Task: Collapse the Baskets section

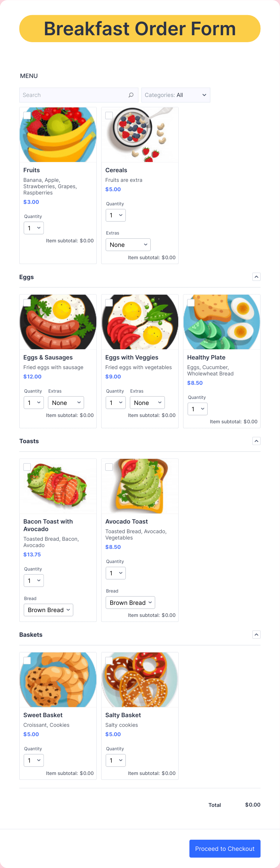Action: [x=257, y=634]
